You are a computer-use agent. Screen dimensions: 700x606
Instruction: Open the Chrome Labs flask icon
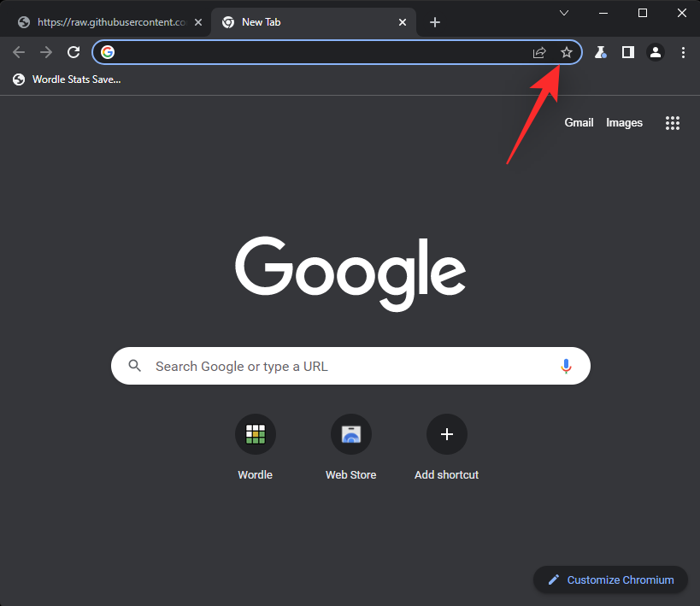pos(601,53)
